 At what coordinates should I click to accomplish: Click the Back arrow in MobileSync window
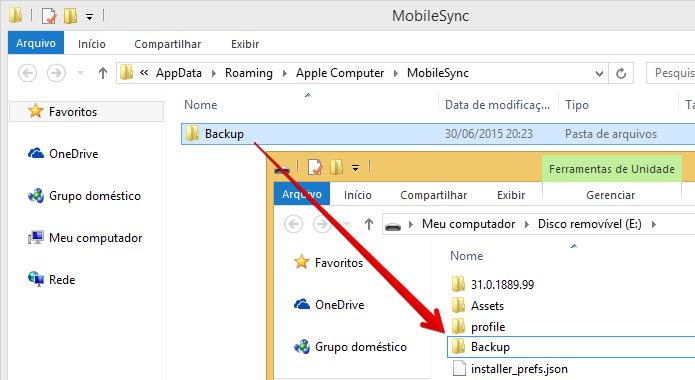pos(27,73)
